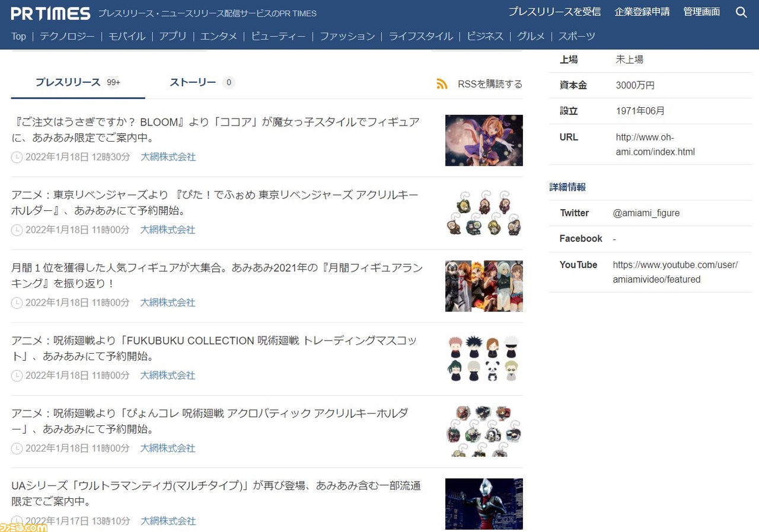Open @amiami_figure Twitter handle
This screenshot has height=532, width=759.
click(646, 213)
